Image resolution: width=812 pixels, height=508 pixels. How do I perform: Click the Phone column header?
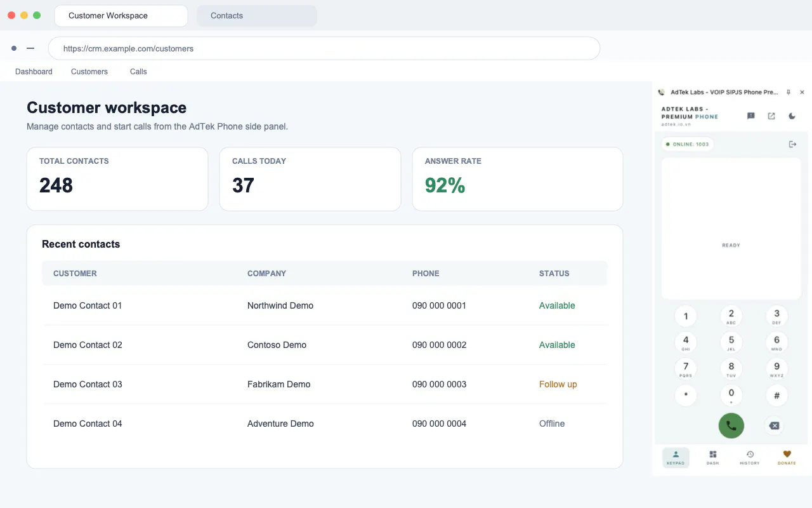(426, 274)
